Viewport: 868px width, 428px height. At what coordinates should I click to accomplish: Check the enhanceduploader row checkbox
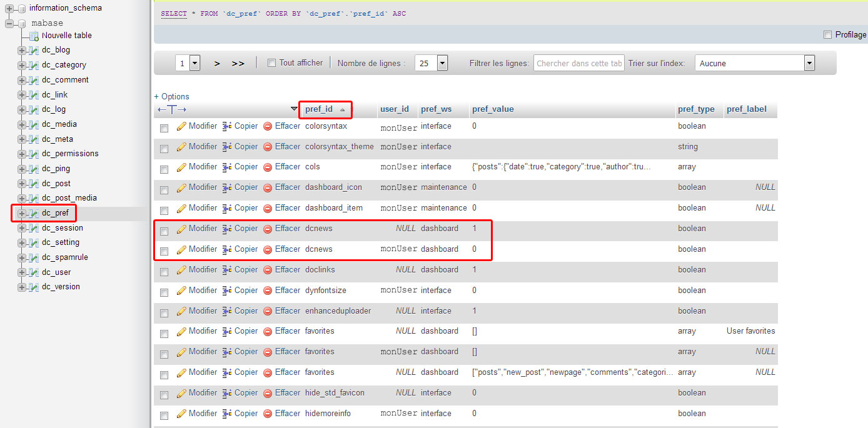click(x=164, y=314)
